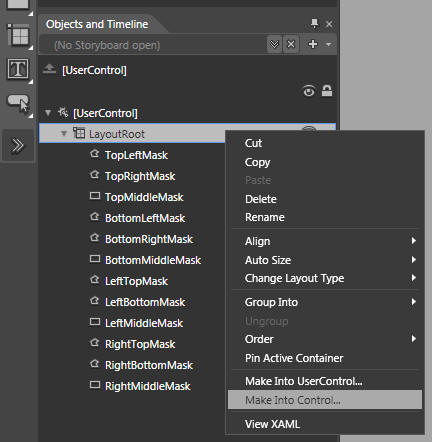
Task: Toggle visibility of the LayoutRoot row
Action: (309, 129)
